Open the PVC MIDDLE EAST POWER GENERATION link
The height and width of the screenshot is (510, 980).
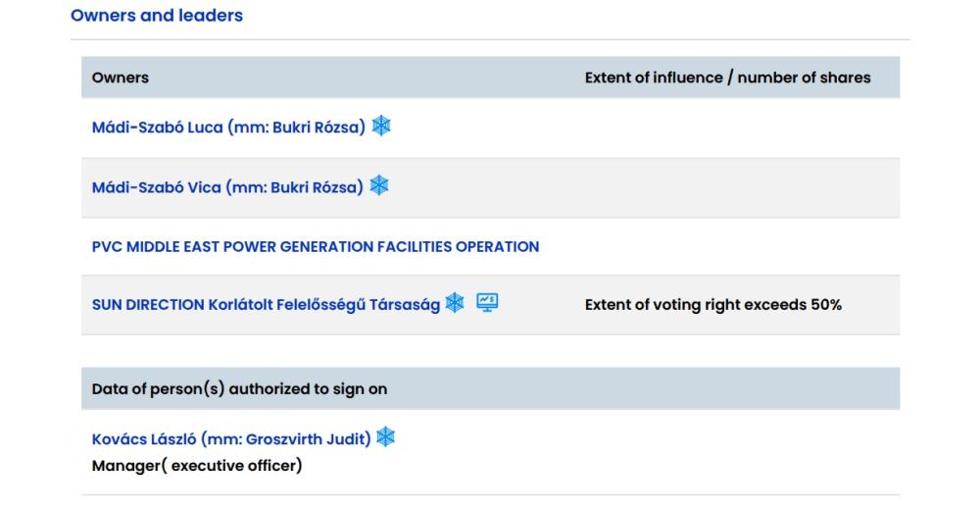(x=315, y=246)
